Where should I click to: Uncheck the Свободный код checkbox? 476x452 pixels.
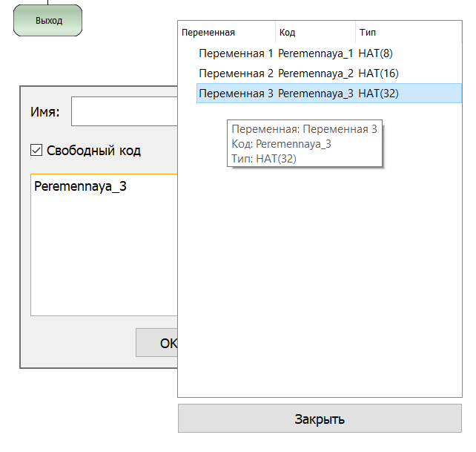coord(36,151)
